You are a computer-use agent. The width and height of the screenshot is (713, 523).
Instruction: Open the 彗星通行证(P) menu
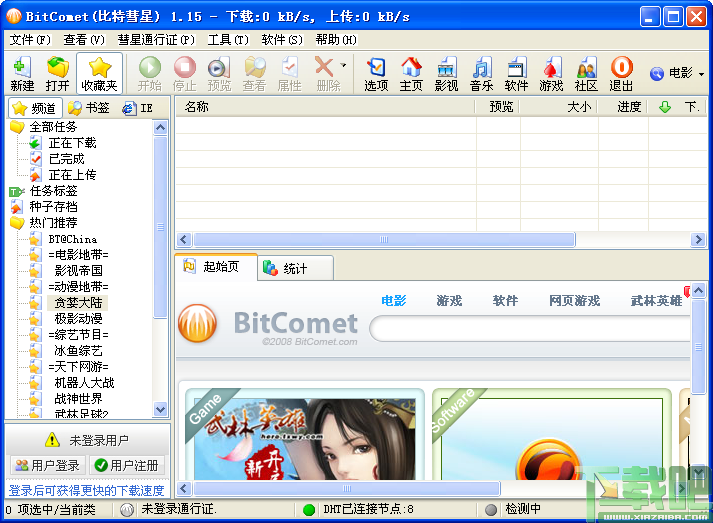click(156, 40)
